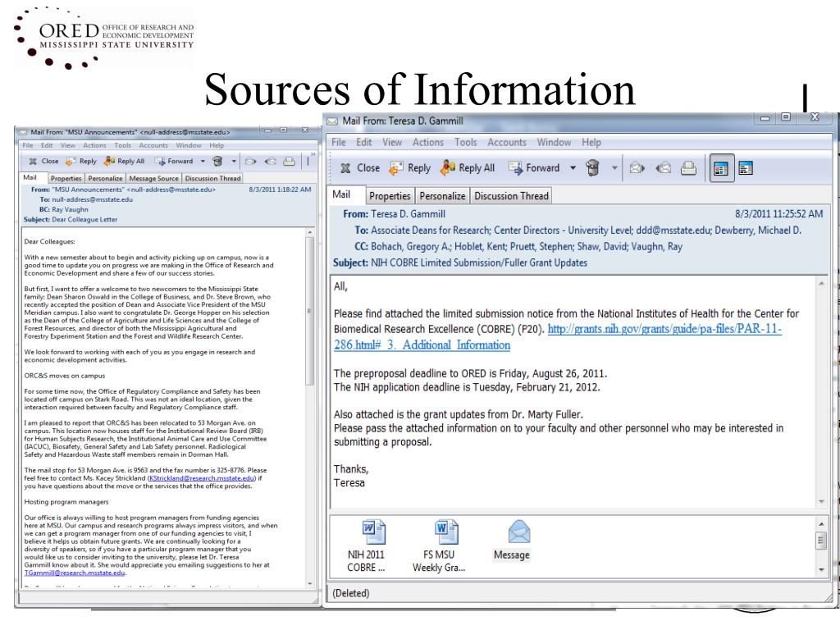Open Help menu in Gammill mail window

[x=591, y=143]
